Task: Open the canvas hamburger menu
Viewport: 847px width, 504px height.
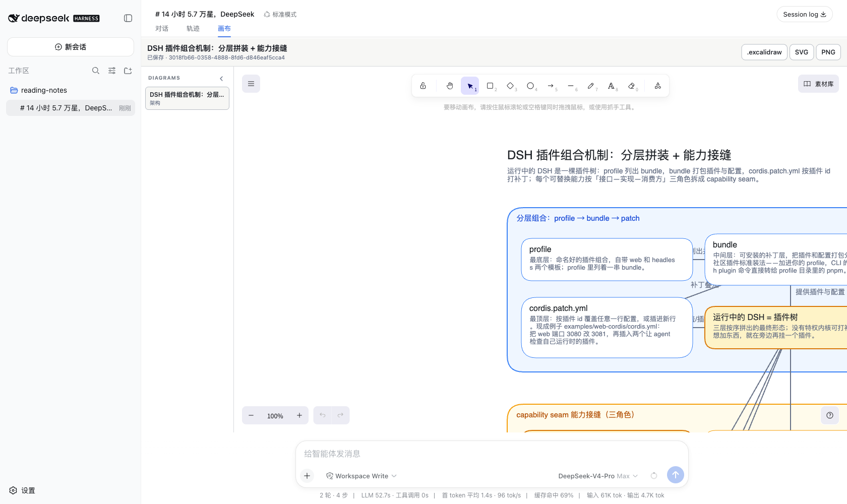Action: [251, 84]
